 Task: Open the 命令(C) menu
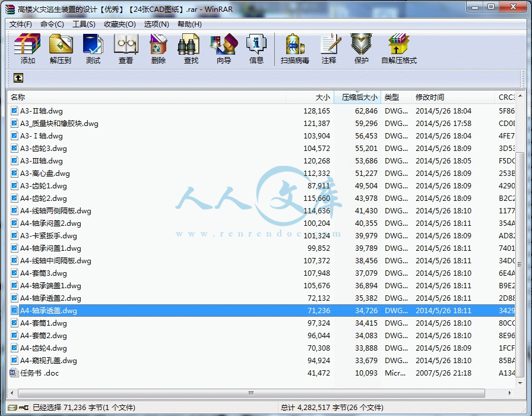pos(52,24)
